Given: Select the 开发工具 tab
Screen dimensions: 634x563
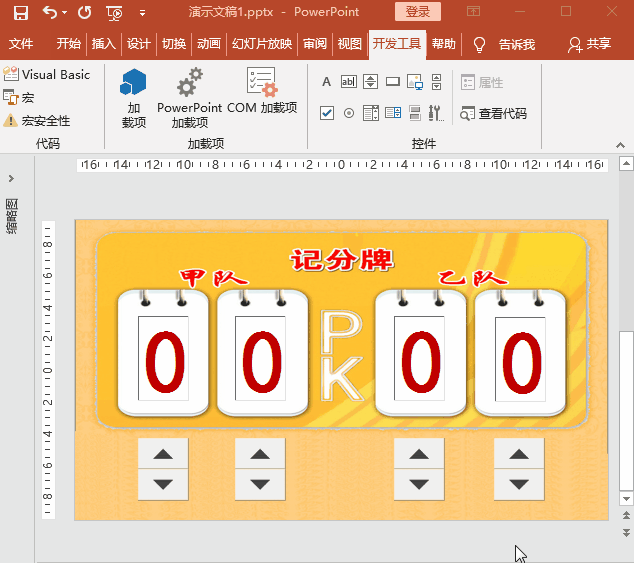Looking at the screenshot, I should 397,43.
